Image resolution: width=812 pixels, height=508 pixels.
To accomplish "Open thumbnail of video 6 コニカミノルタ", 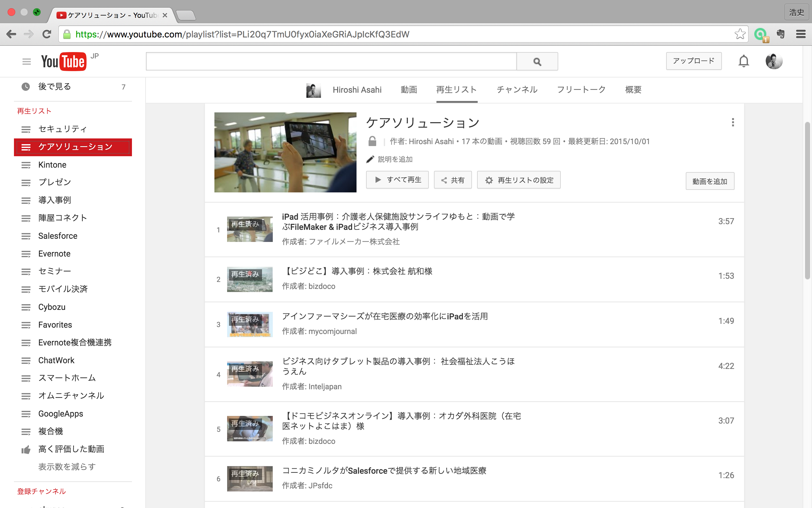I will pos(250,478).
